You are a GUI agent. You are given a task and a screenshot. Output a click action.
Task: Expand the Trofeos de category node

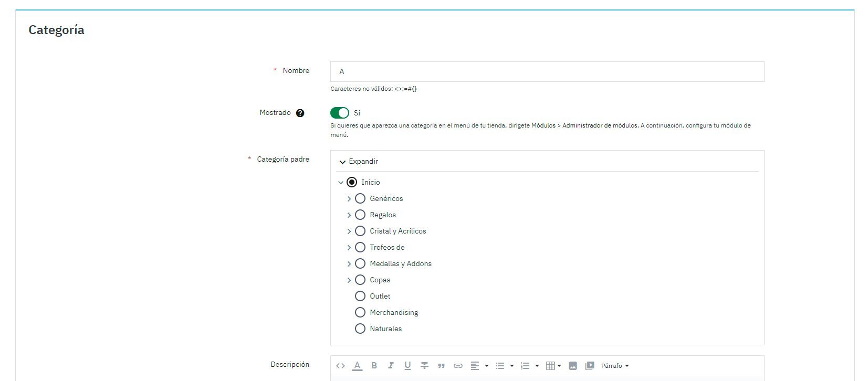point(349,248)
